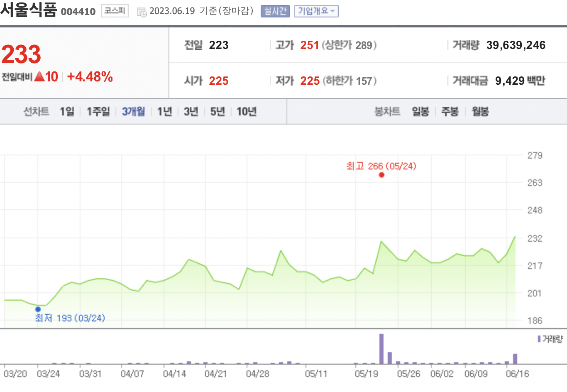This screenshot has height=392, width=567.
Task: Click the red 최고 266 high-point dot
Action: pos(381,175)
